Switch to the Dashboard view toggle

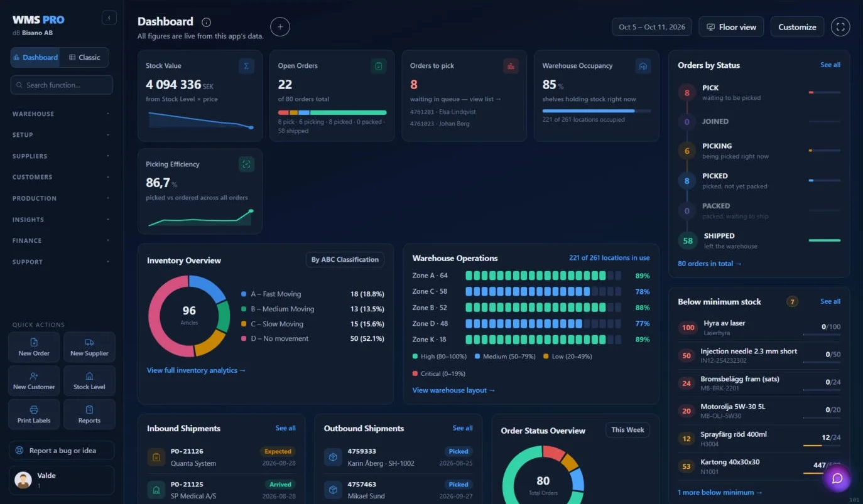click(35, 58)
